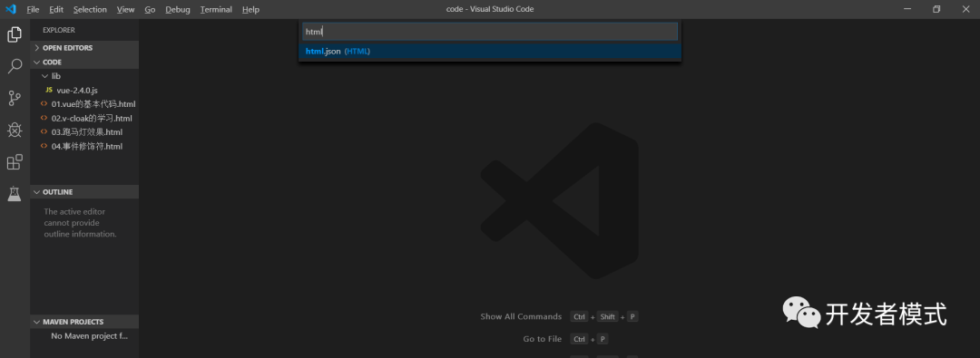980x358 pixels.
Task: Collapse the Maven Projects panel
Action: (84, 322)
